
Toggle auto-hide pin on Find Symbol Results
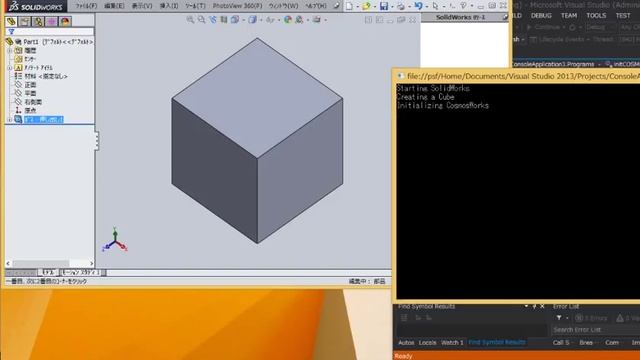click(534, 306)
